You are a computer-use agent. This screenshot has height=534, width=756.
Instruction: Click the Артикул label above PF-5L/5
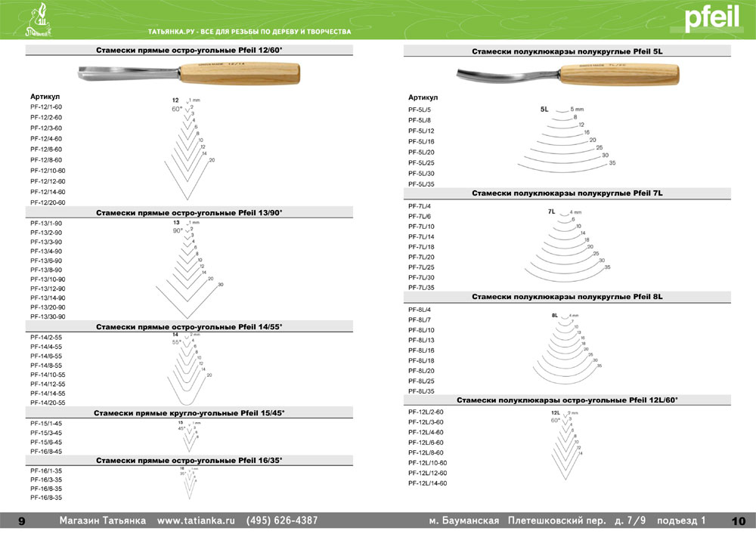point(423,97)
